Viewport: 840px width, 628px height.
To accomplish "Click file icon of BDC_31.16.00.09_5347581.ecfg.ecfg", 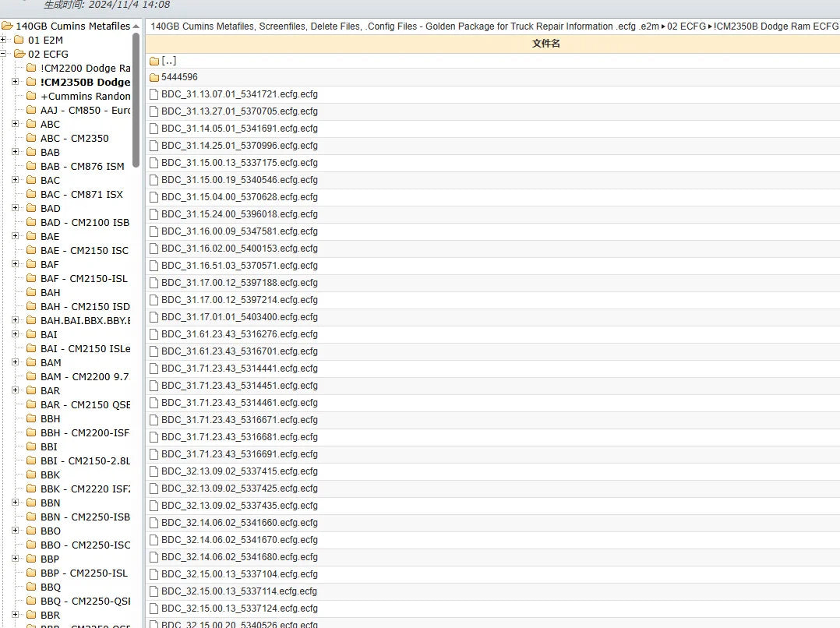I will click(x=154, y=231).
